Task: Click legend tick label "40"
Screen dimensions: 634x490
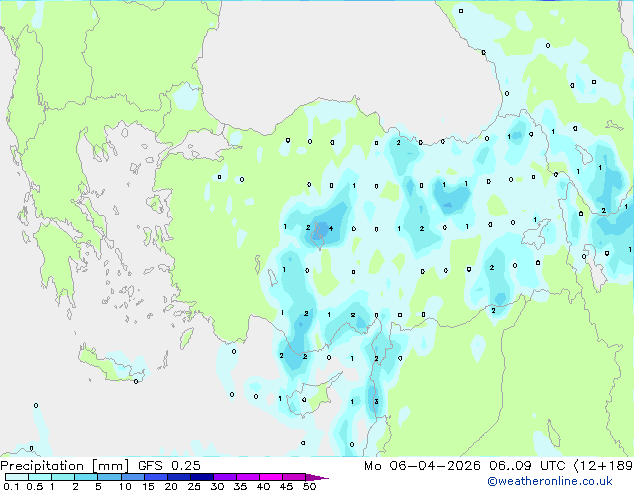Action: (263, 486)
